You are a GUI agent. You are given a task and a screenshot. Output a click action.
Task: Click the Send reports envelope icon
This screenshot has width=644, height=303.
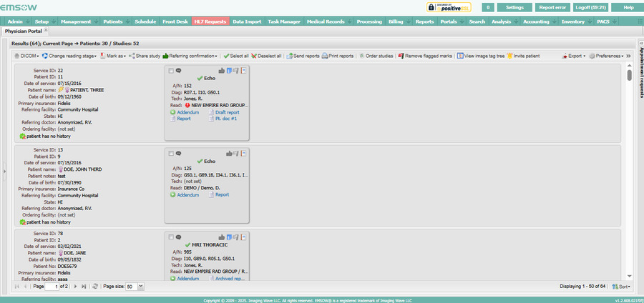point(290,55)
